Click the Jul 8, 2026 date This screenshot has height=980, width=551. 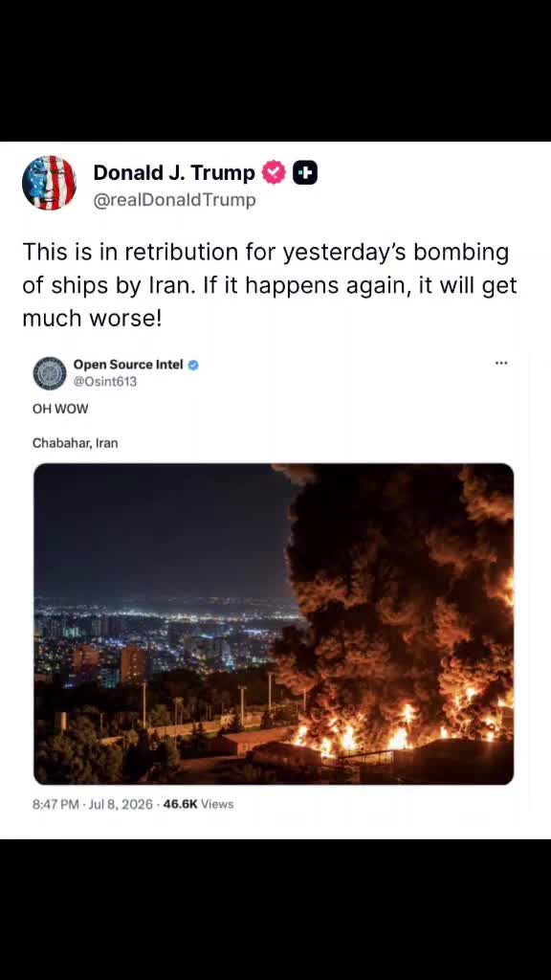coord(121,804)
